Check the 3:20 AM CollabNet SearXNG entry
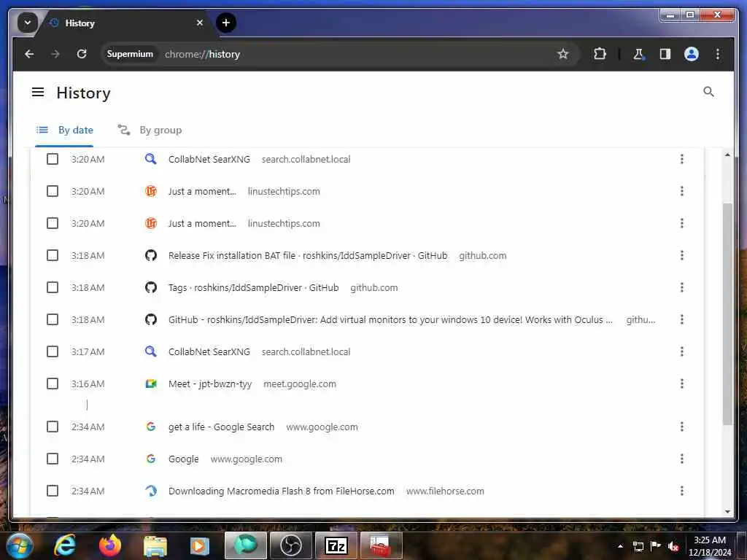Viewport: 747px width, 560px height. pyautogui.click(x=53, y=159)
